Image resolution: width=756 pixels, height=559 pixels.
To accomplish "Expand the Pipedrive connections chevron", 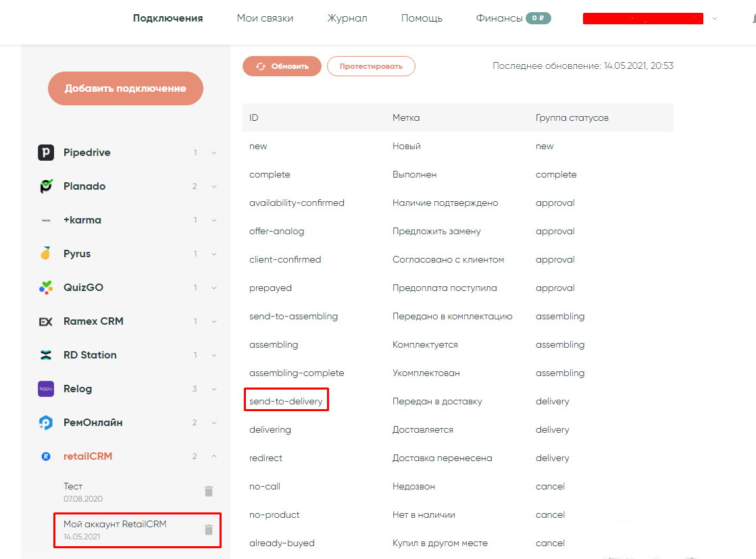I will (x=214, y=153).
